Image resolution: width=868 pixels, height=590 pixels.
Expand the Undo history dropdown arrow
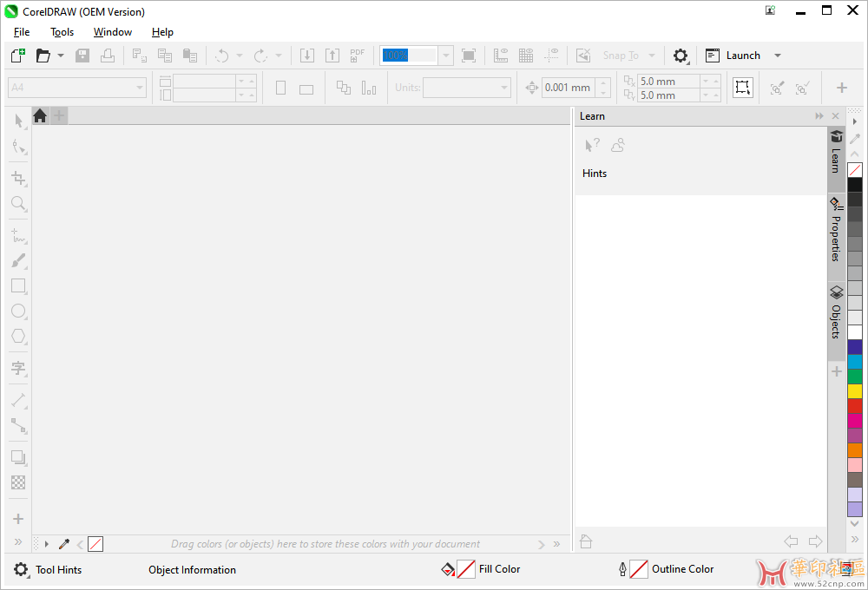tap(240, 56)
